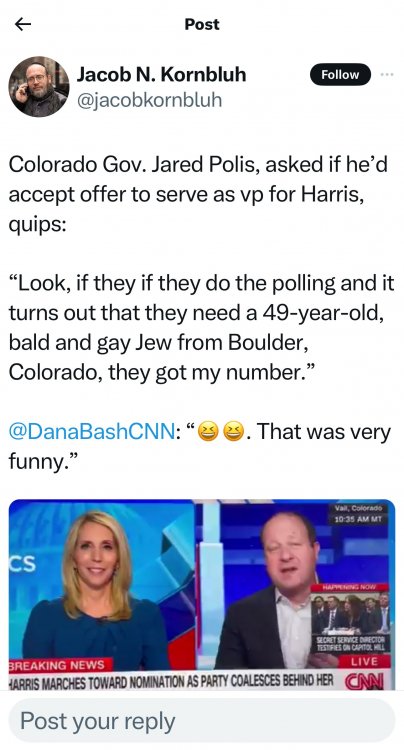
Task: Click the @jacobkornbluh handle
Action: pyautogui.click(x=149, y=100)
